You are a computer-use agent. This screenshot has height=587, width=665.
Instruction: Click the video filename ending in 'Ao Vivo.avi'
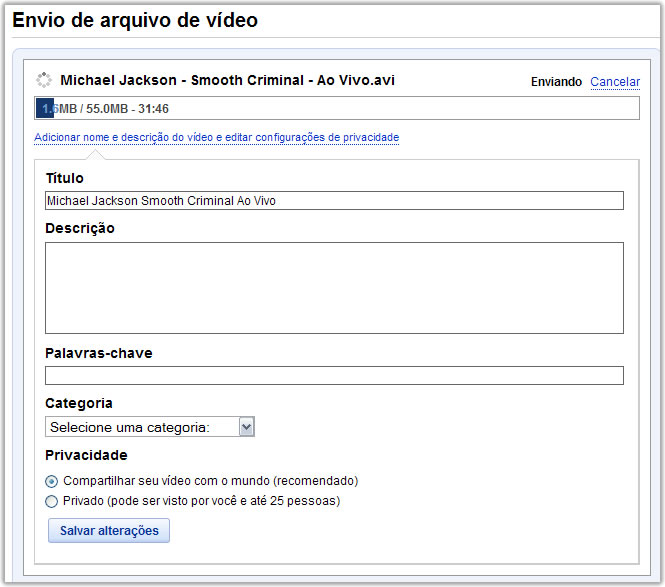click(x=227, y=80)
